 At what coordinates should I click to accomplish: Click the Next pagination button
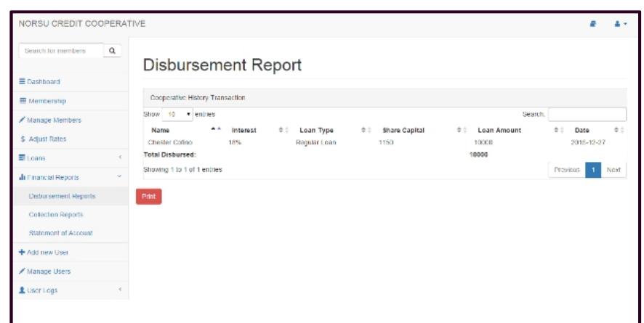pos(613,170)
